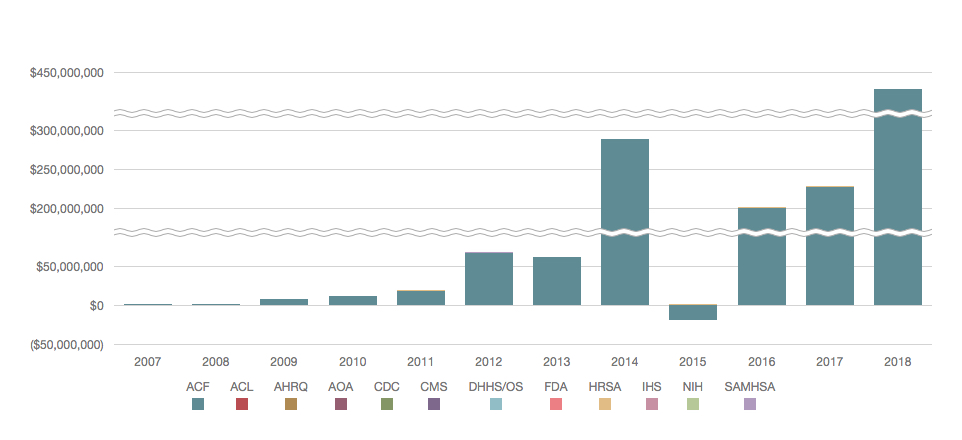Hide the AHRQ series via its swatch
This screenshot has height=440, width=962.
pos(291,404)
